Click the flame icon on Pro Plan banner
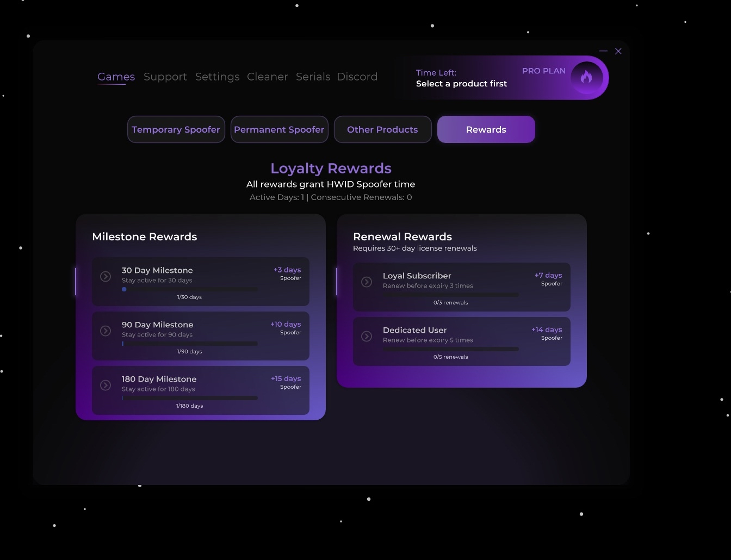 tap(586, 77)
